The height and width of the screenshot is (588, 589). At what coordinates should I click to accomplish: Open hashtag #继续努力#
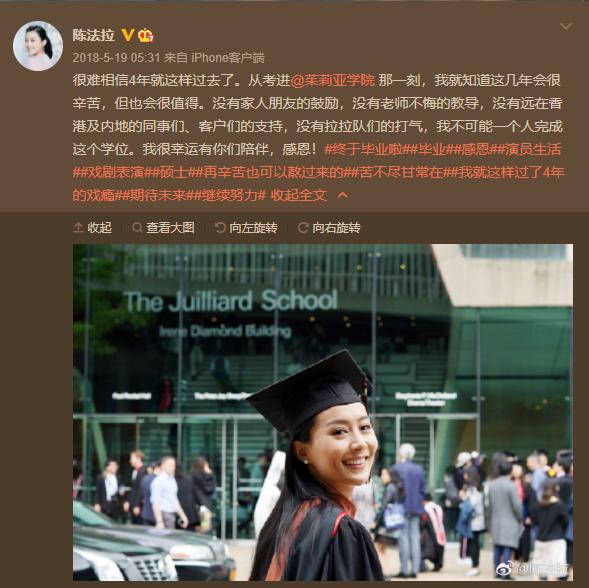230,195
